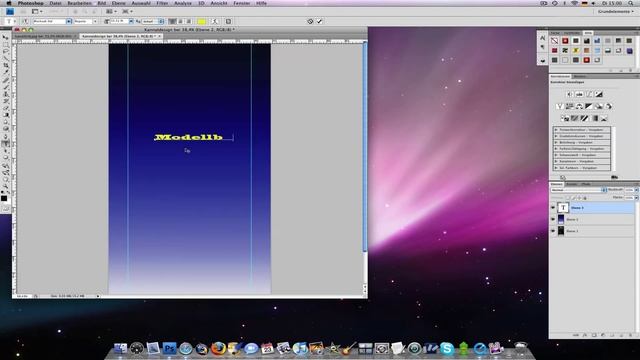
Task: Align text left in options bar
Action: click(173, 21)
